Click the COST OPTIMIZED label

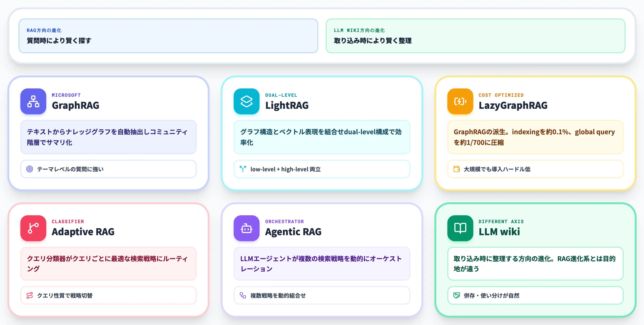[x=501, y=95]
